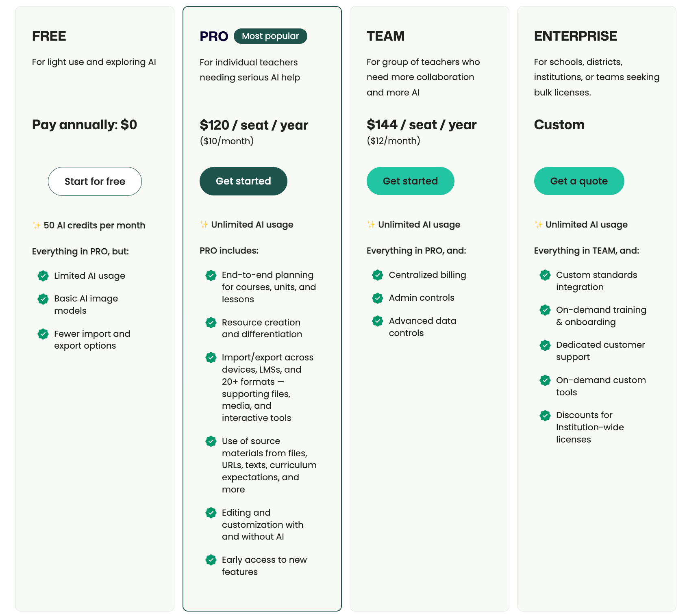Click Get a quote for ENTERPRISE

[579, 181]
